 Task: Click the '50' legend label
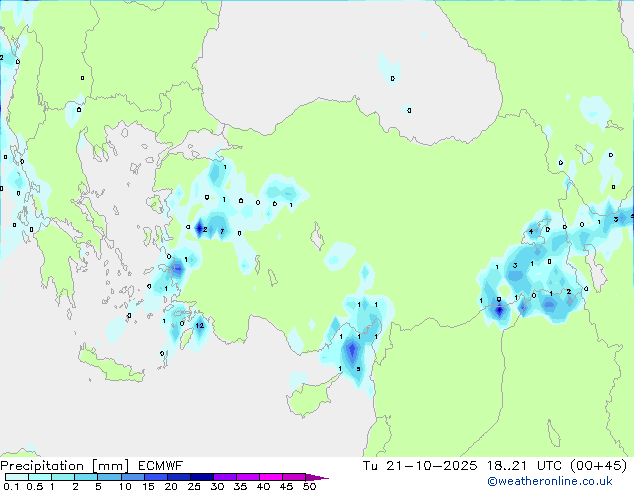click(309, 486)
